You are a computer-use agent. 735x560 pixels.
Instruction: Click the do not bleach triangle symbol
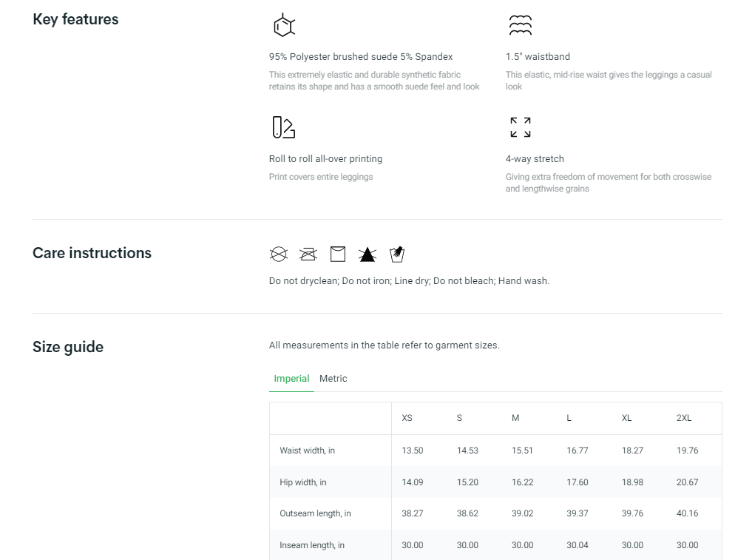point(367,254)
